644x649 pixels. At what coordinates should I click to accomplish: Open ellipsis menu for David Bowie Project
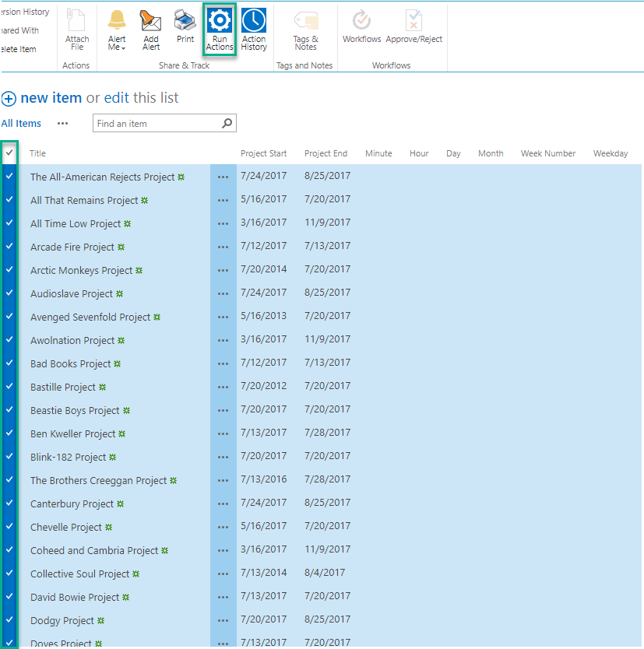coord(223,598)
